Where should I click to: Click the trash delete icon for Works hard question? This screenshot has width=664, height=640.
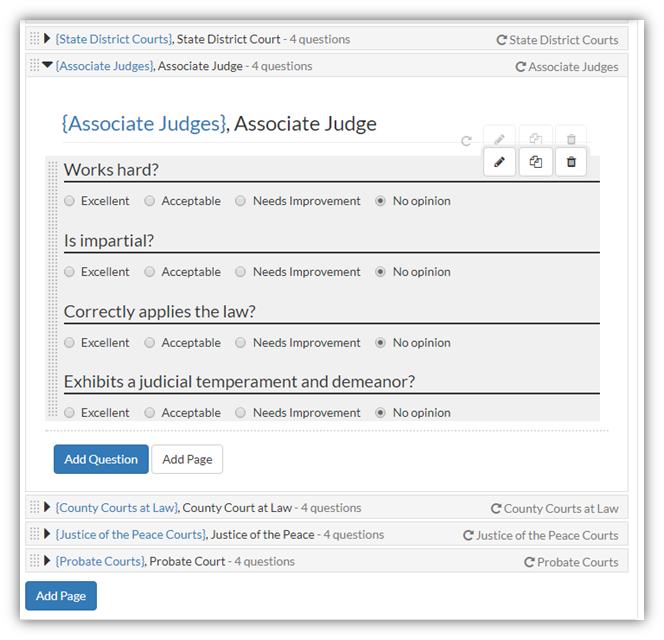tap(571, 162)
